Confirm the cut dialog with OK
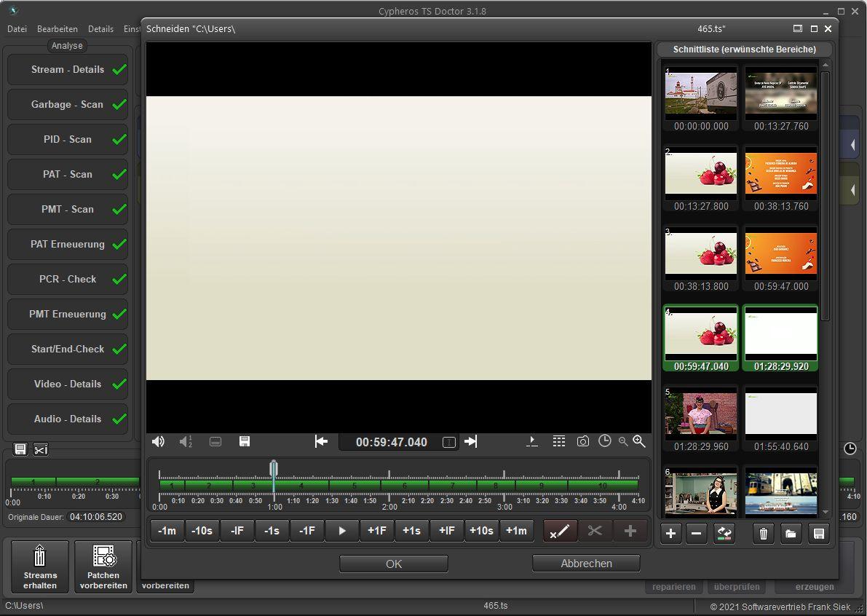 [x=393, y=564]
